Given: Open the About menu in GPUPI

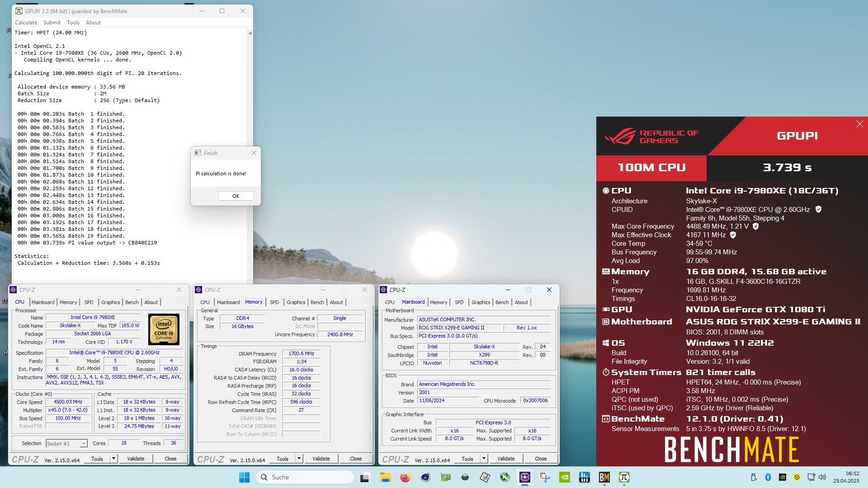Looking at the screenshot, I should pos(93,23).
